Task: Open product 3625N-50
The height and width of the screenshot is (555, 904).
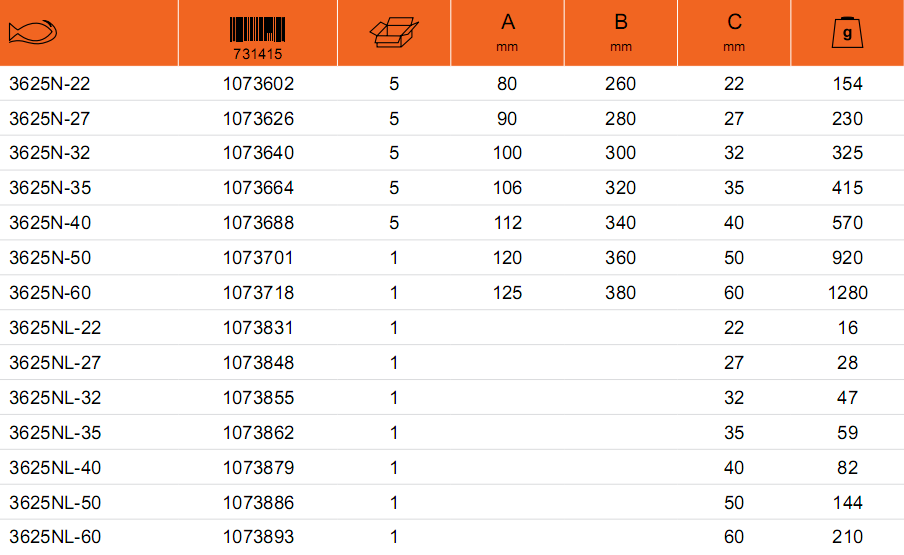Action: pyautogui.click(x=50, y=258)
